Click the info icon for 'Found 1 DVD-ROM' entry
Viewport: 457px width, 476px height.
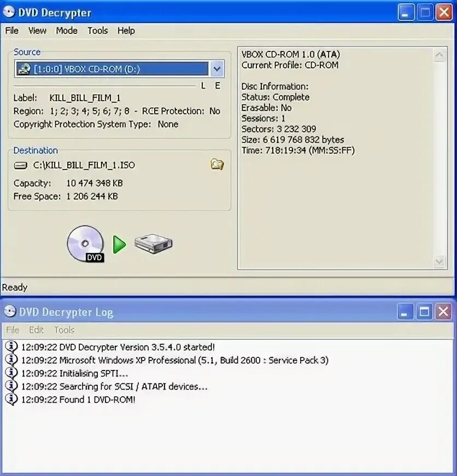point(11,399)
